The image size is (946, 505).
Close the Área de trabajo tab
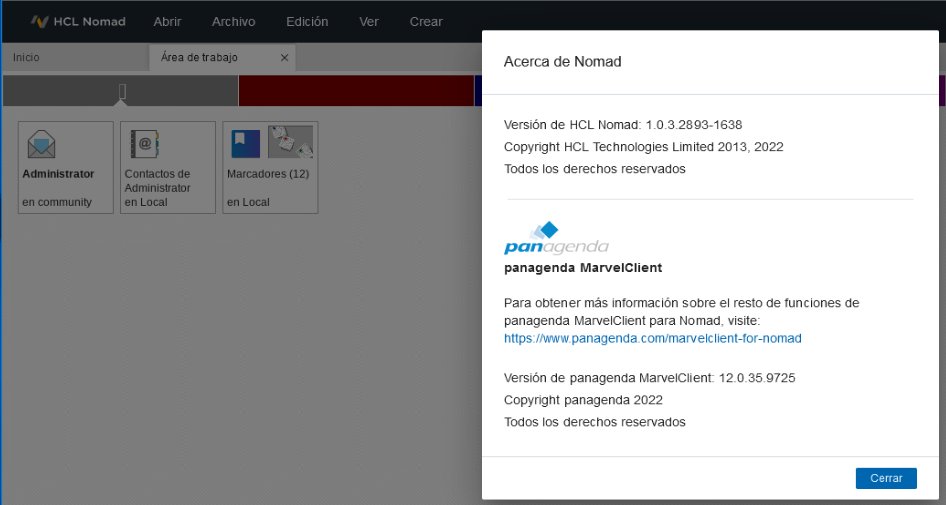(x=284, y=58)
